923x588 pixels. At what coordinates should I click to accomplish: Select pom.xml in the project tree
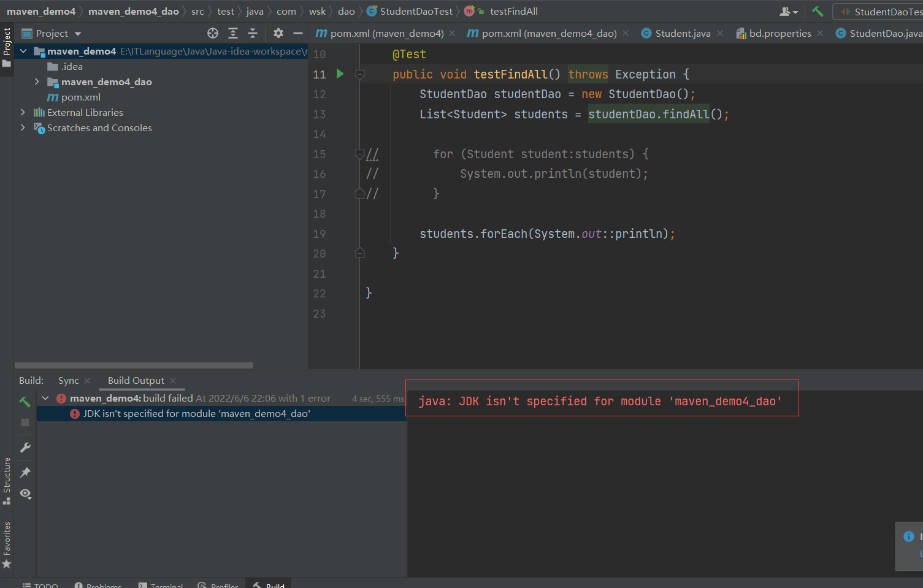click(x=74, y=97)
